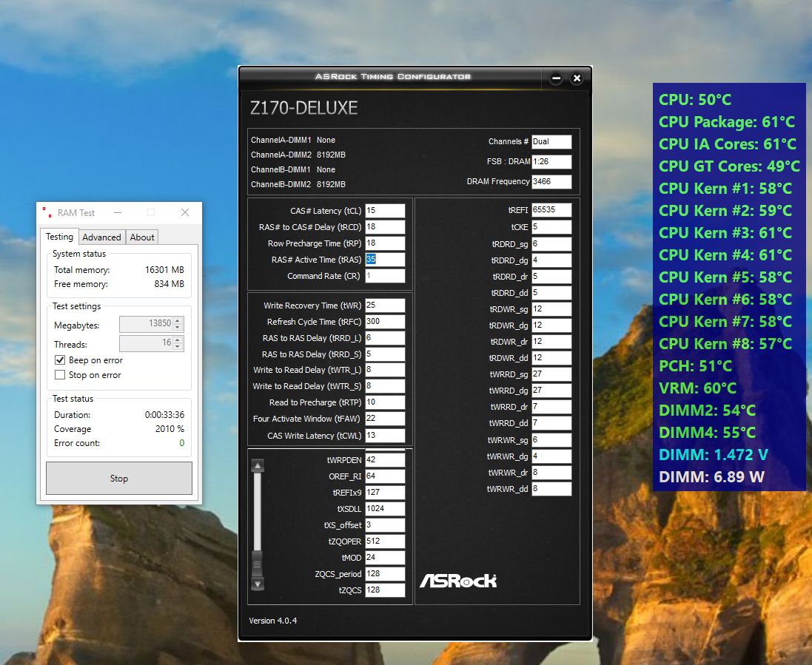Open the About tab
This screenshot has width=812, height=665.
click(142, 237)
